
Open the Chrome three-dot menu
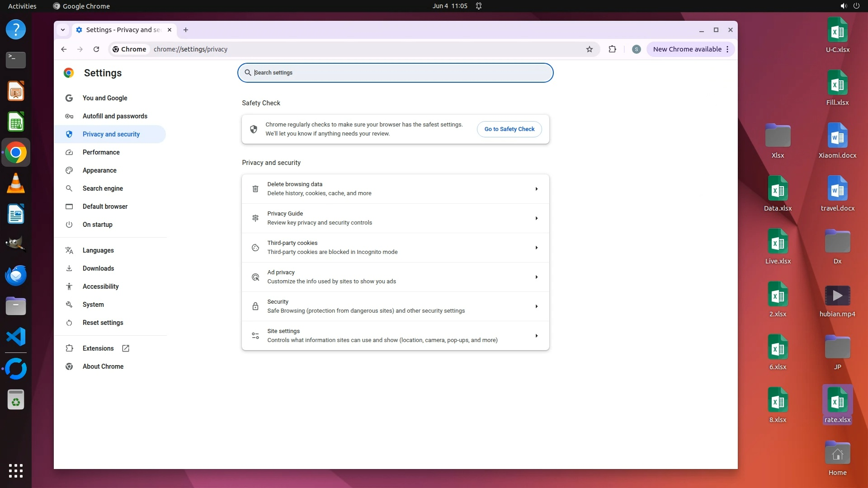pyautogui.click(x=727, y=49)
